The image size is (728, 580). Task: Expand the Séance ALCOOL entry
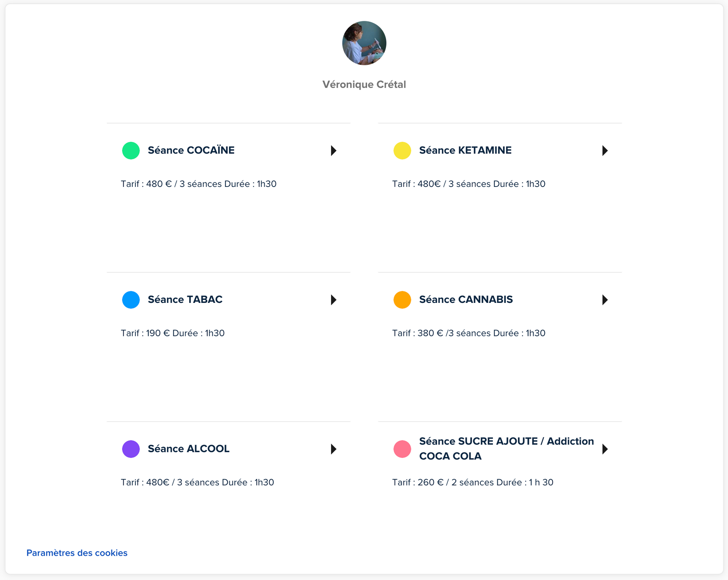coord(334,449)
